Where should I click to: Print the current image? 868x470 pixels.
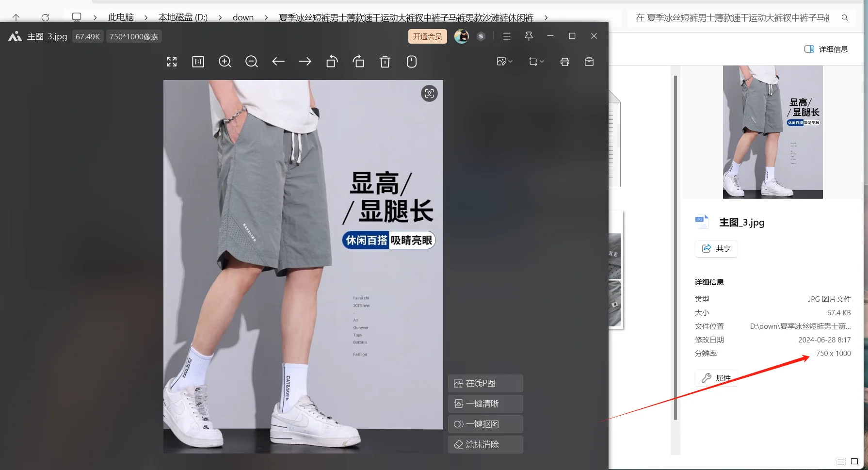point(564,62)
